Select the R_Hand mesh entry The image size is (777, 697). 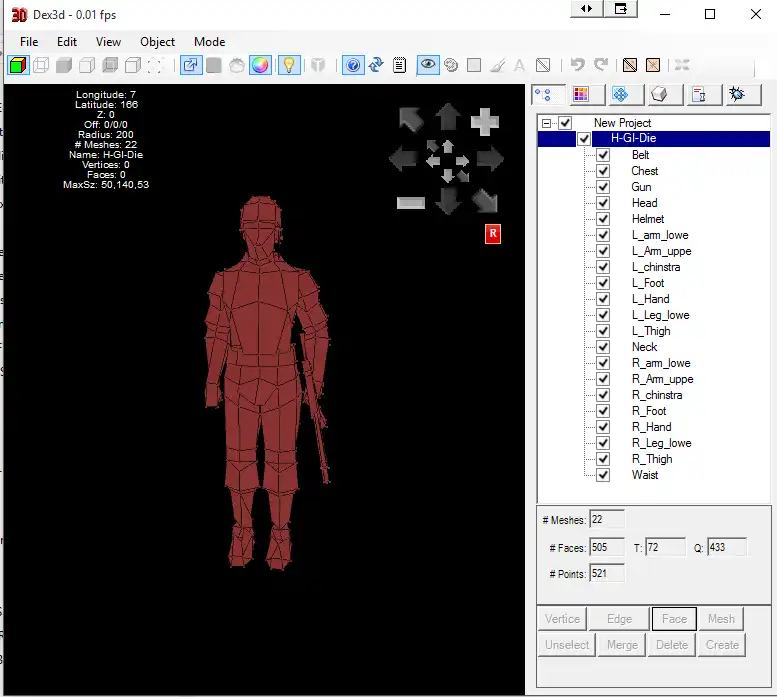click(652, 427)
